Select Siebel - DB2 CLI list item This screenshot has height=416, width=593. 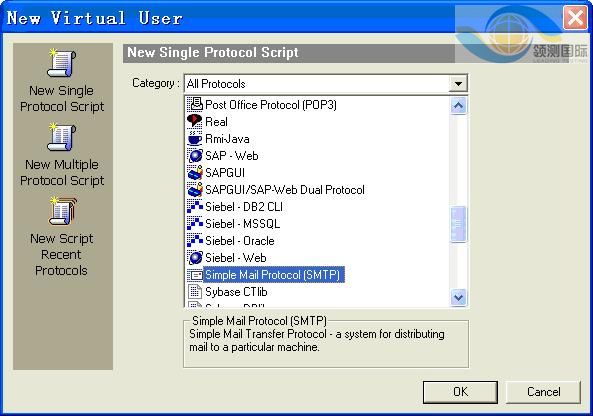244,206
